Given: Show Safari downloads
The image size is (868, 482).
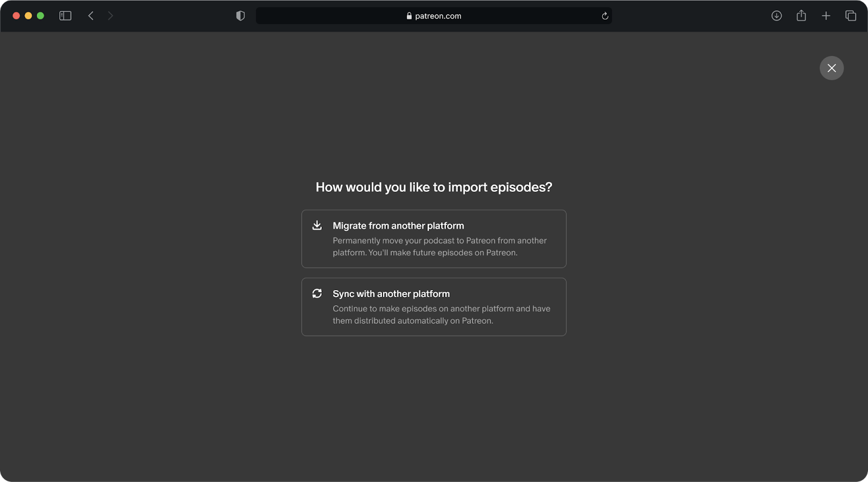Looking at the screenshot, I should (777, 16).
